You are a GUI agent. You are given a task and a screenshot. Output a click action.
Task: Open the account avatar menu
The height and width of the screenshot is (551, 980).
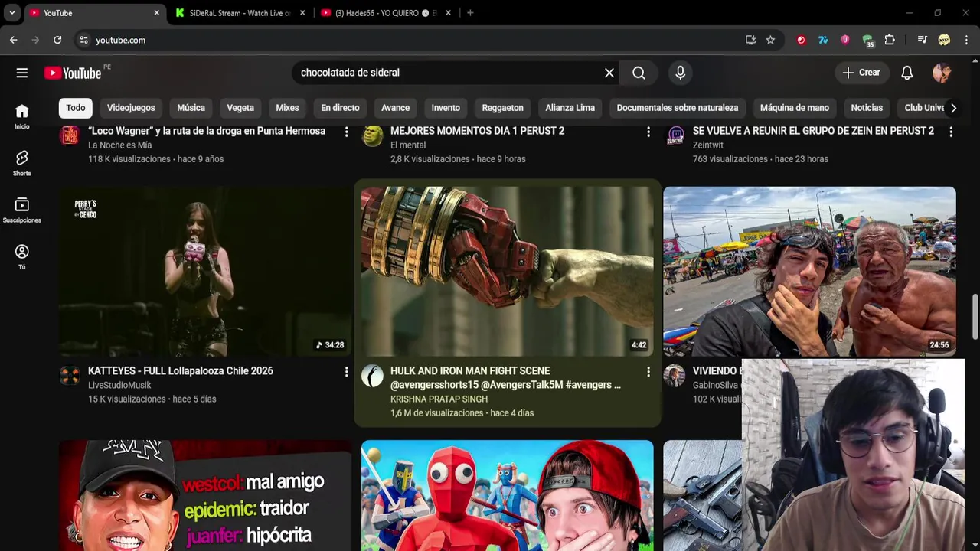click(942, 73)
